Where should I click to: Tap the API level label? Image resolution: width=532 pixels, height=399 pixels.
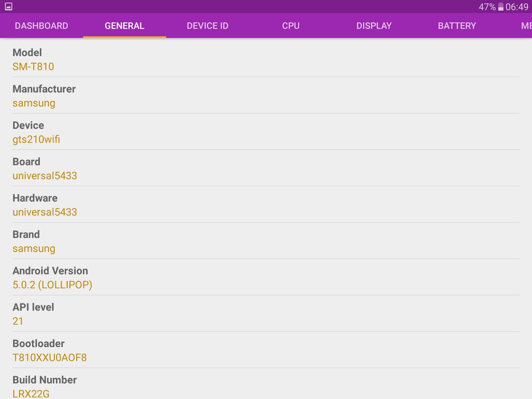click(33, 307)
